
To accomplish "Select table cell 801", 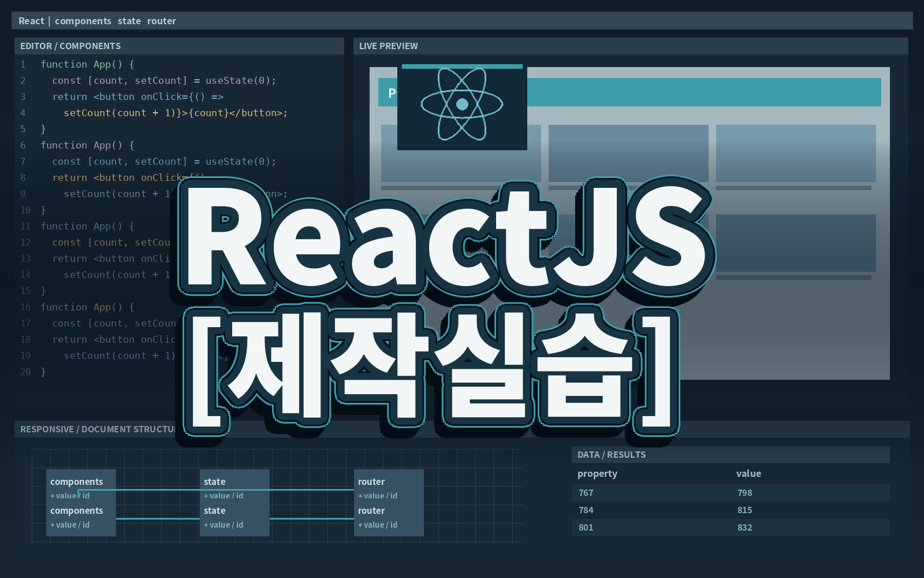I will [586, 527].
